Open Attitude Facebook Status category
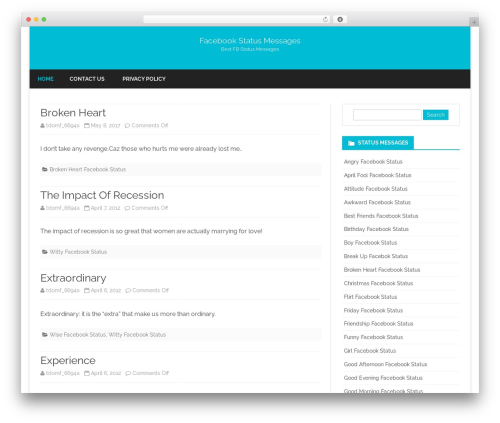Screen dimensions: 500x423 pyautogui.click(x=376, y=189)
